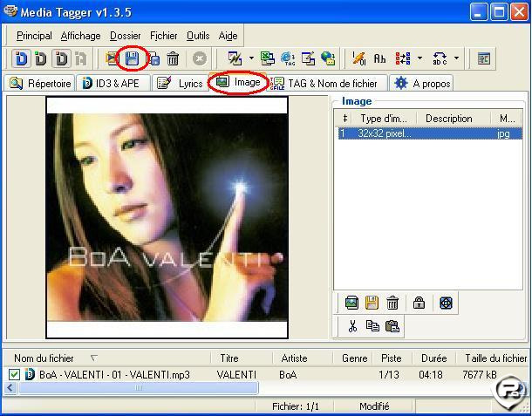The height and width of the screenshot is (416, 532).
Task: Uncheck the BoA - VALENTI mp3 file checkbox
Action: click(x=14, y=375)
